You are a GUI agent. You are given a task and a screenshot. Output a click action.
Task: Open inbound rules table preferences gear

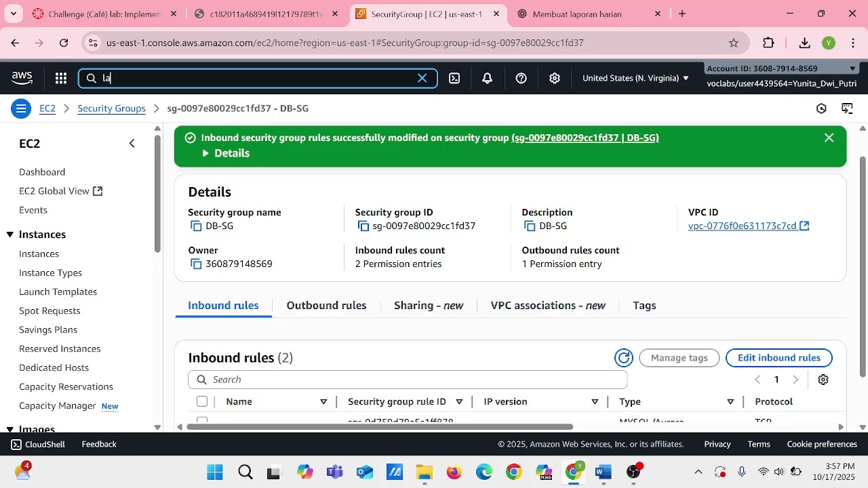[823, 380]
